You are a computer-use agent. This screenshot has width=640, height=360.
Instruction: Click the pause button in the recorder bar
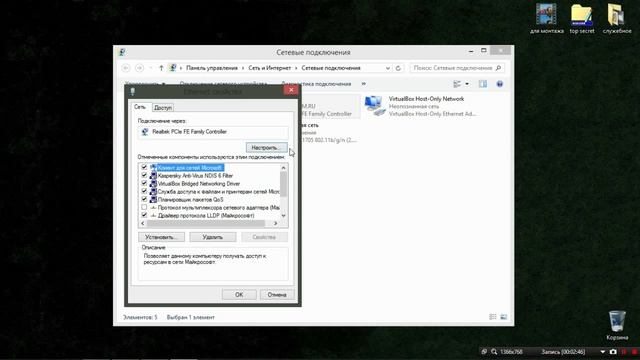624,351
